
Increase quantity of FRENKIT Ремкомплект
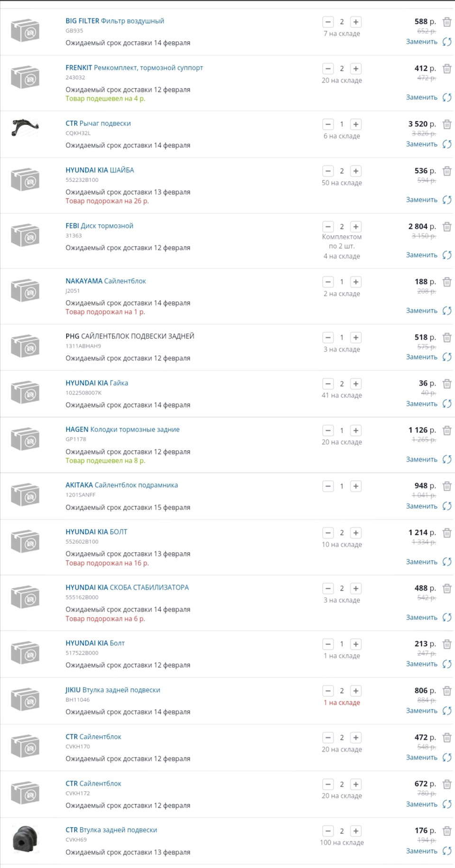tap(355, 69)
